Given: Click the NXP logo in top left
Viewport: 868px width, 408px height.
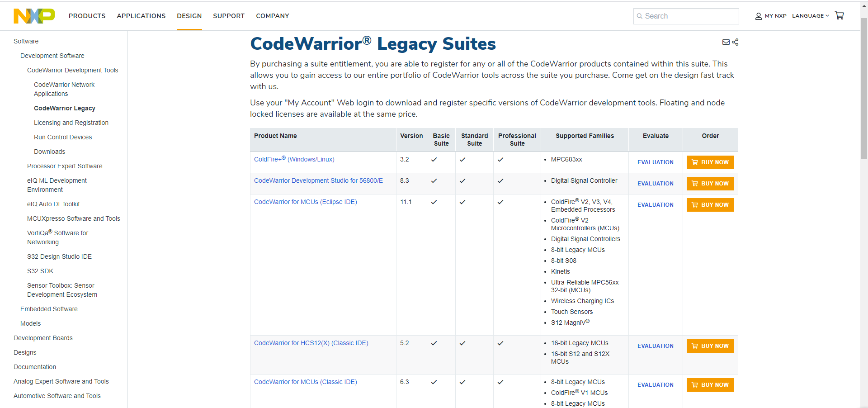Looking at the screenshot, I should tap(34, 16).
